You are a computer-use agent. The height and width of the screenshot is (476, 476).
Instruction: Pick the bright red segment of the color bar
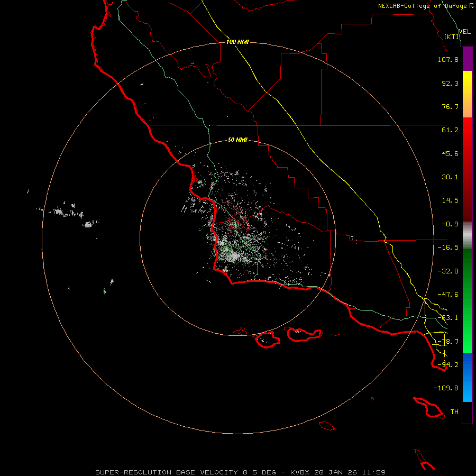467,169
